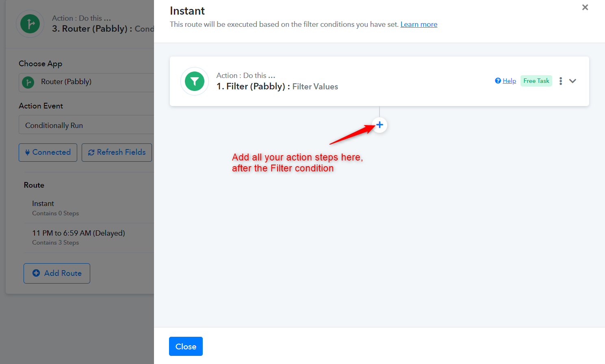Click the green Filter funnel icon
Viewport: 605px width, 364px height.
pos(195,81)
